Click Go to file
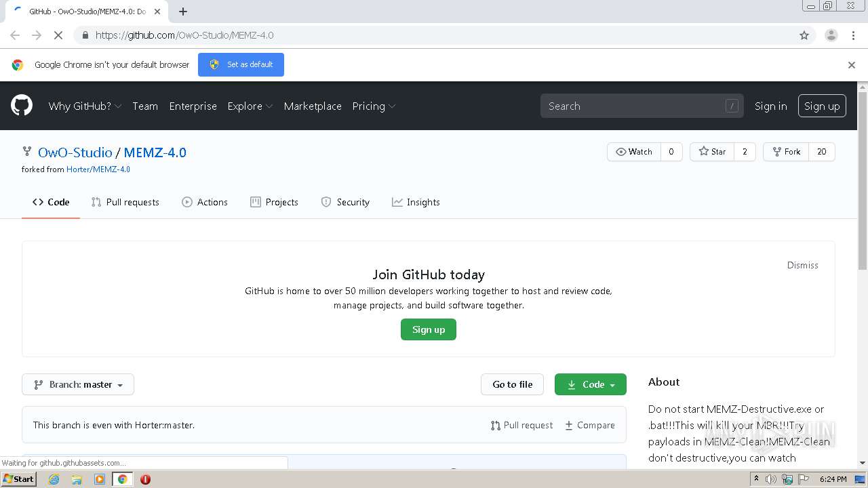 (513, 384)
